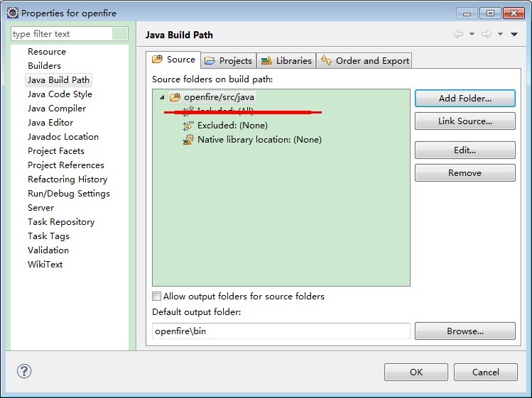Click the forward navigation arrow icon
The image size is (532, 398).
[487, 34]
